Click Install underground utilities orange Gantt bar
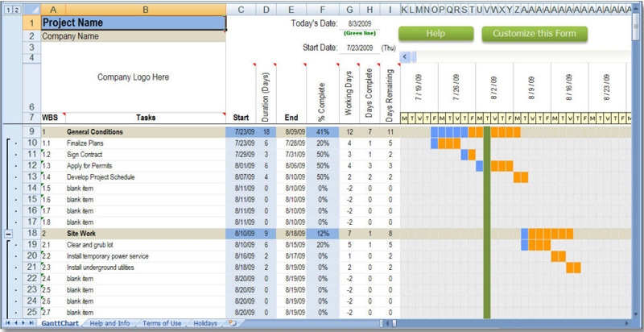This screenshot has width=644, height=332. (x=573, y=268)
